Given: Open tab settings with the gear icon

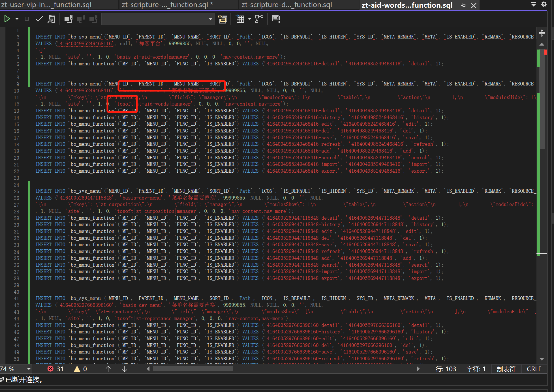Looking at the screenshot, I should pyautogui.click(x=544, y=4).
